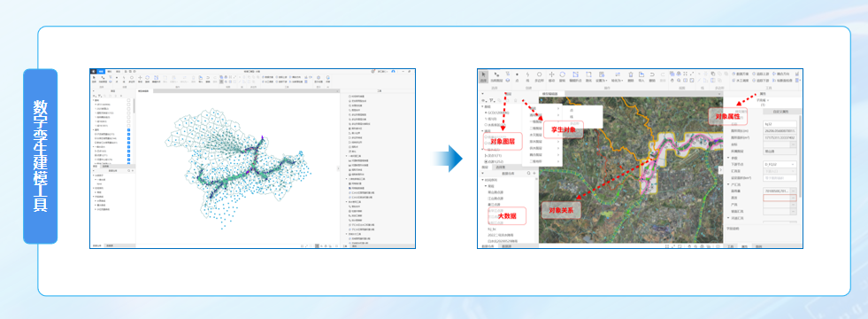Right screenshot: select the 2022二号洪水降雨 item
This screenshot has width=868, height=319.
501,235
